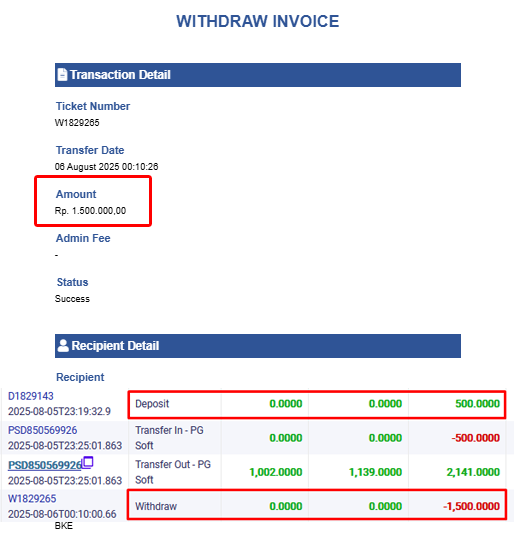514x552 pixels.
Task: Select the WITHDRAW INVOICE title
Action: tap(258, 21)
